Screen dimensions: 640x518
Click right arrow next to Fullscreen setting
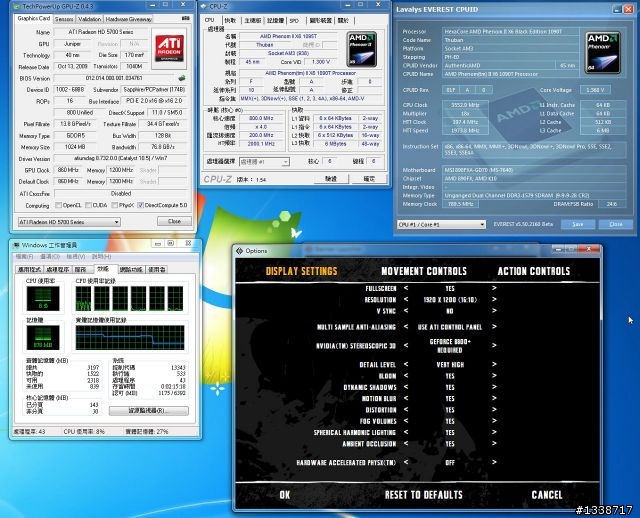494,288
